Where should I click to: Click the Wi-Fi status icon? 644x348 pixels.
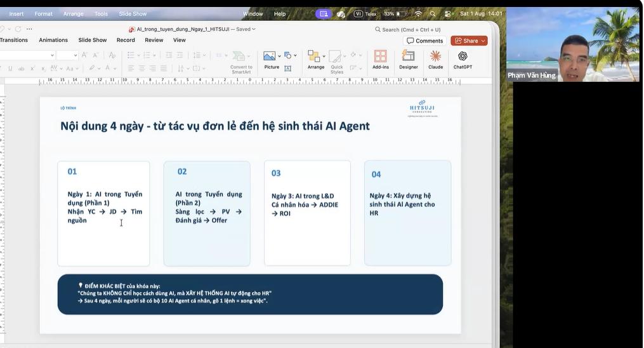point(418,13)
